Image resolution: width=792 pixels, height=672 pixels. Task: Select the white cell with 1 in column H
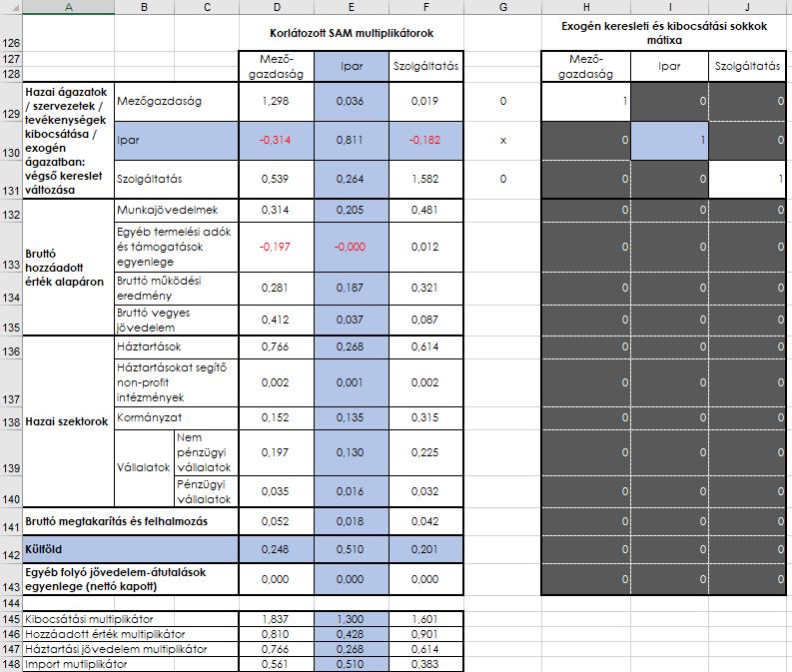tap(586, 102)
